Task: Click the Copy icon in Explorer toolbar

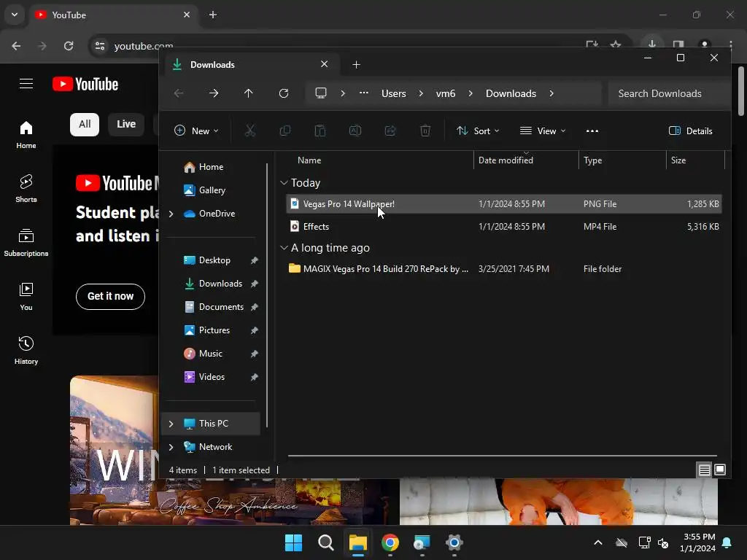Action: [x=285, y=131]
